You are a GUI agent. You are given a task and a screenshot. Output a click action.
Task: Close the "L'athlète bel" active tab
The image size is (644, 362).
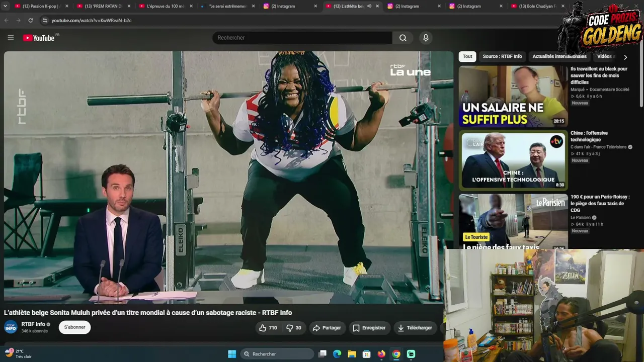point(377,6)
